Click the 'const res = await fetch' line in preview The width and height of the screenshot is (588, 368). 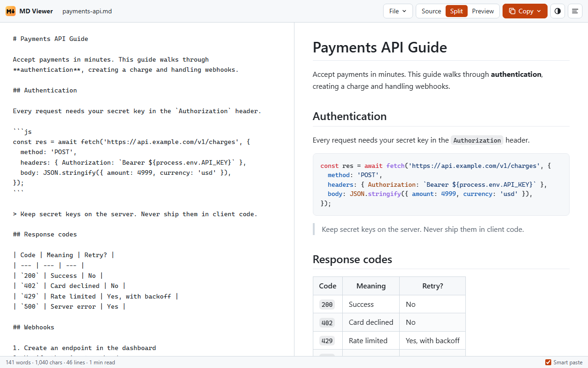(435, 166)
